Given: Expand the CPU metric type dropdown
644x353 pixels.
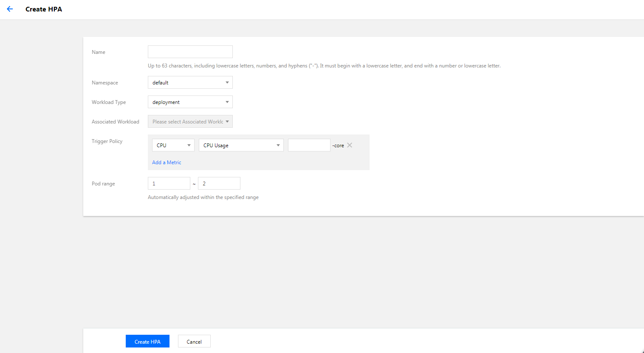Looking at the screenshot, I should tap(173, 145).
